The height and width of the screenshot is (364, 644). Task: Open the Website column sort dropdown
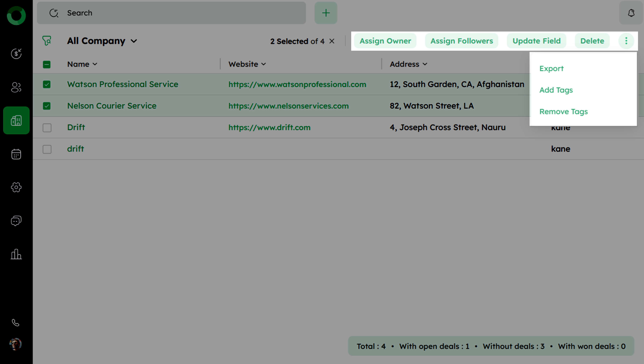(x=264, y=64)
